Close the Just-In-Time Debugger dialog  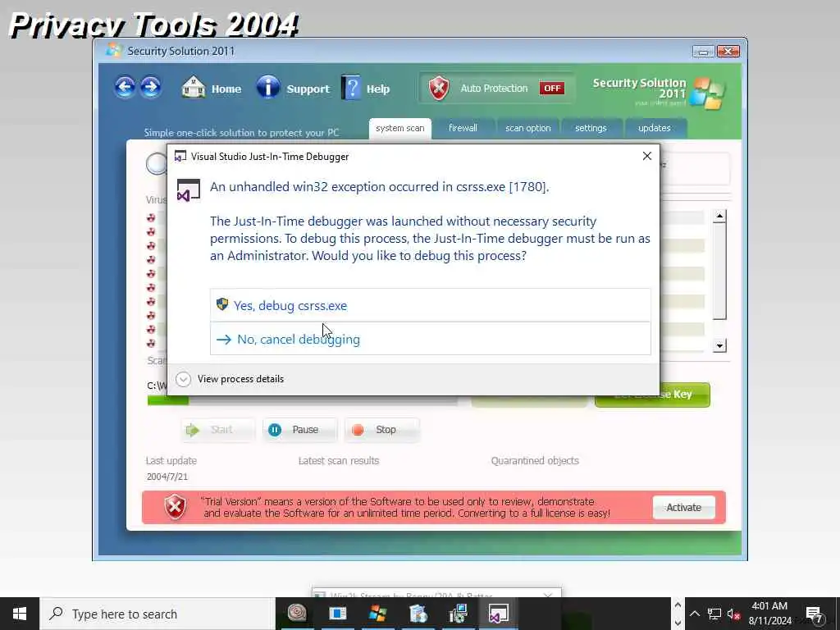pyautogui.click(x=646, y=156)
